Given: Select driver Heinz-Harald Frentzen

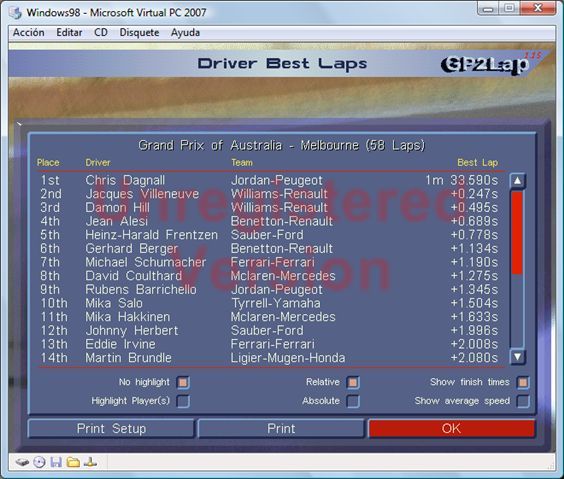Looking at the screenshot, I should (x=151, y=235).
